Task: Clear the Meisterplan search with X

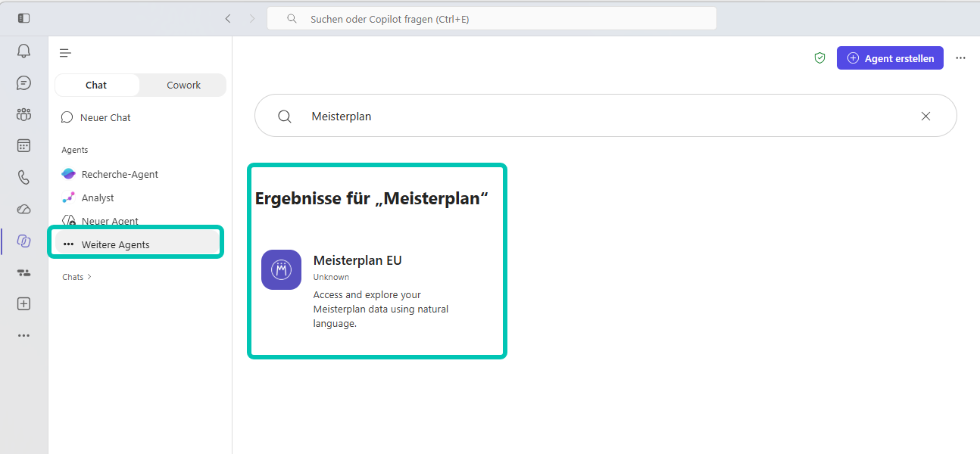Action: pos(925,117)
